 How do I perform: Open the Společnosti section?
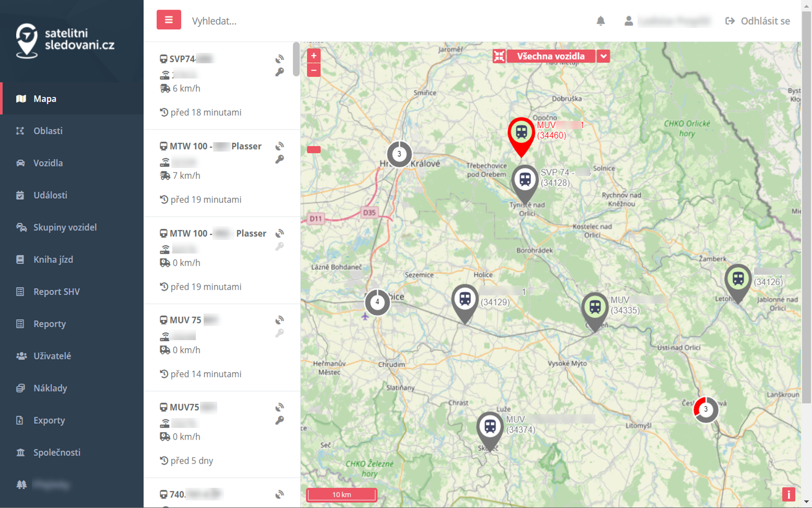(72, 452)
